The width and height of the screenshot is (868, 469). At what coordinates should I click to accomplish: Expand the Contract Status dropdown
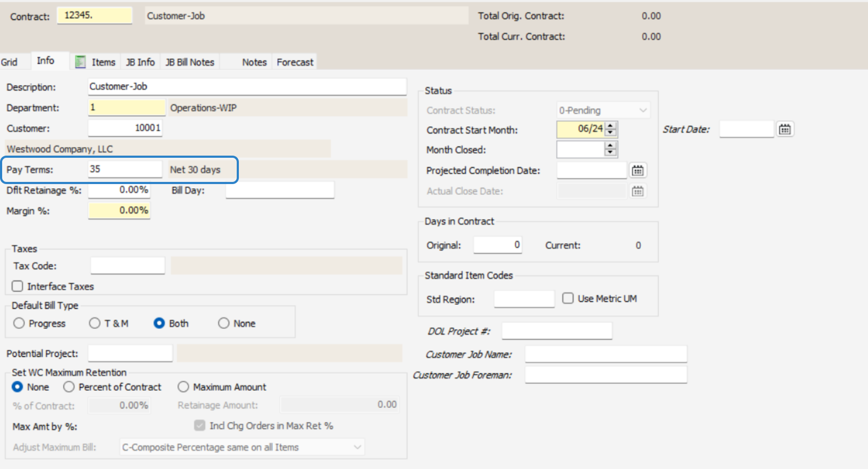pos(643,111)
